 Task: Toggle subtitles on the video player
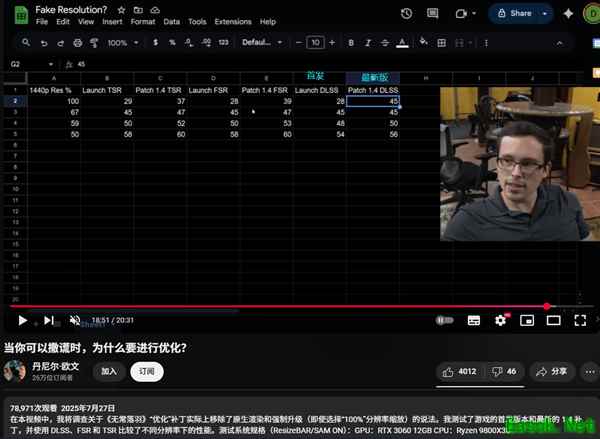coord(474,320)
